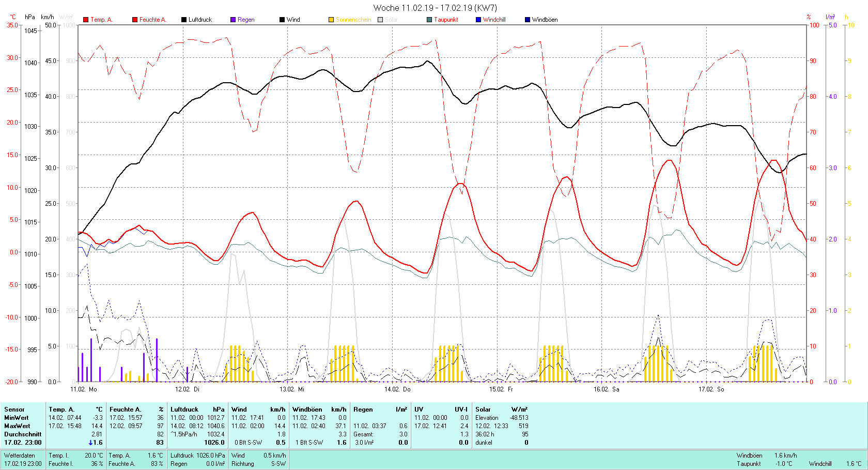Click the 'Wetterdaten' label in bottom bar

(x=20, y=456)
